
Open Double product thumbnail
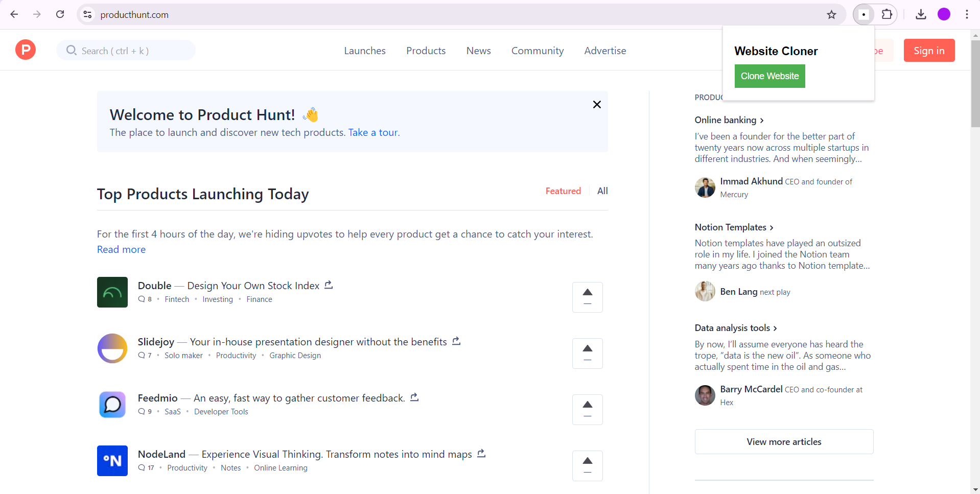(x=112, y=292)
